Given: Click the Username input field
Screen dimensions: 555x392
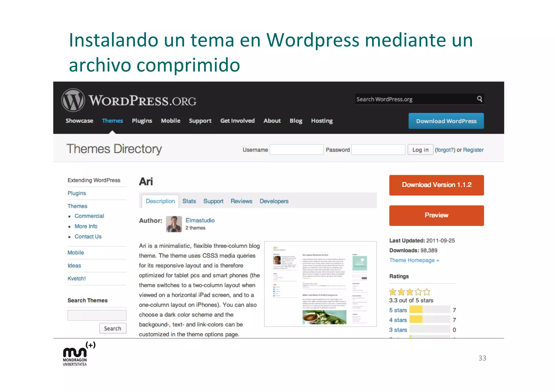Looking at the screenshot, I should [x=296, y=150].
